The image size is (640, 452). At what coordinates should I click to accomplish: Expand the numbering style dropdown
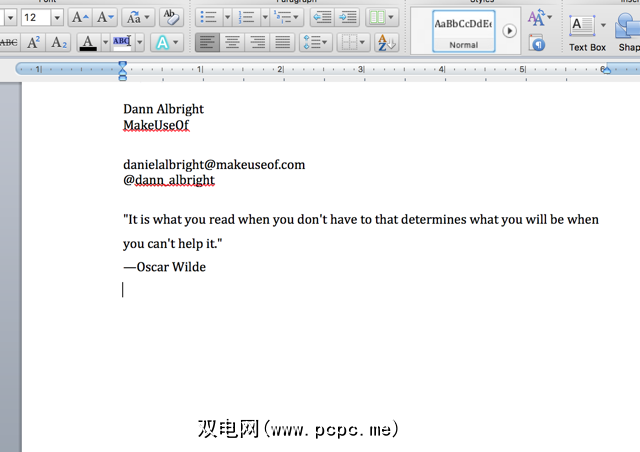click(265, 18)
